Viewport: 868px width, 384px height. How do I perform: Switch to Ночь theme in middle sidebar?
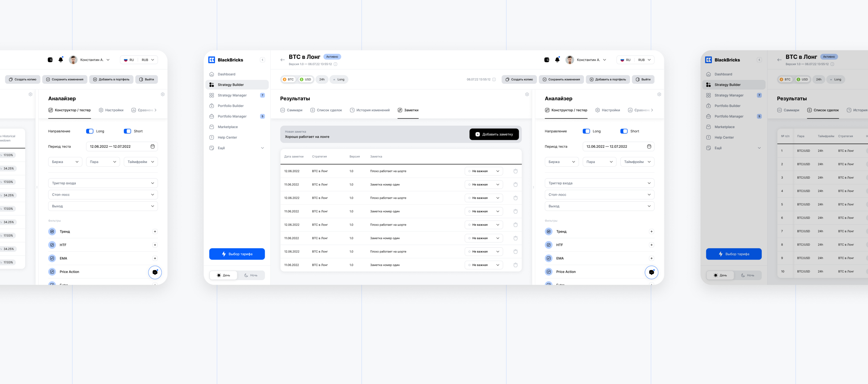[251, 275]
